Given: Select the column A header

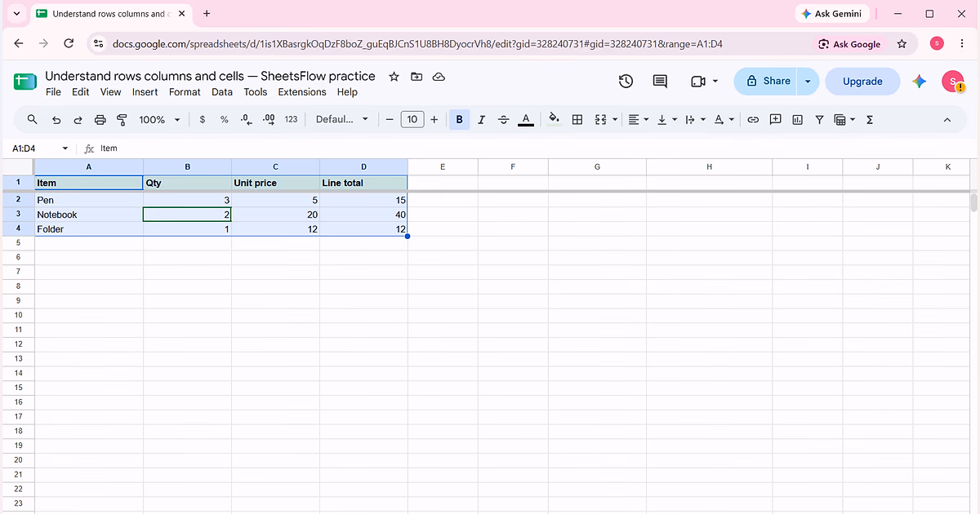Looking at the screenshot, I should [x=88, y=166].
